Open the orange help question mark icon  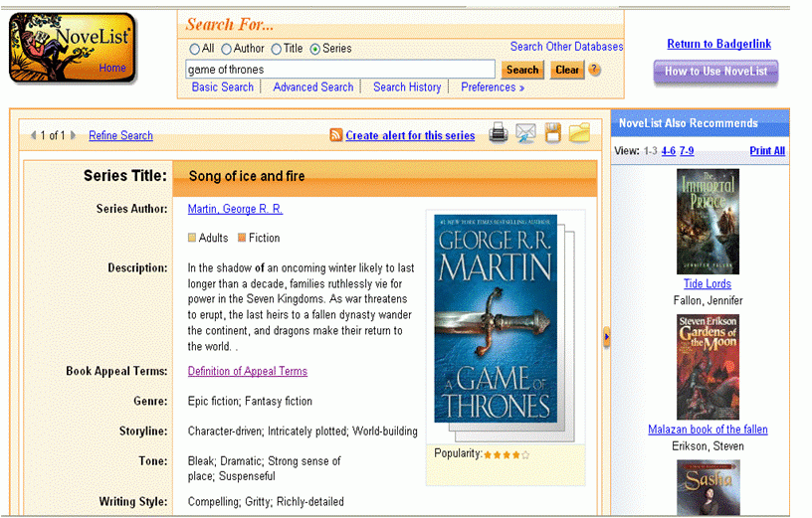(594, 70)
